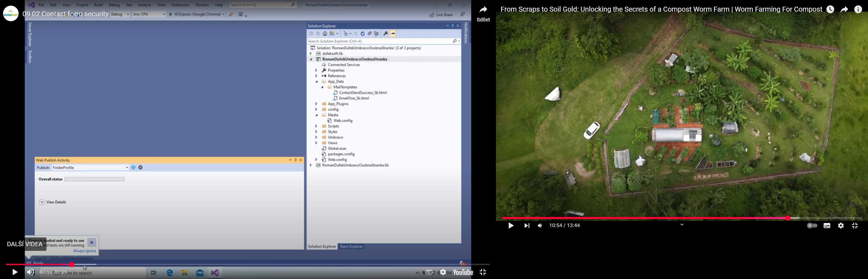Skip to the next video
This screenshot has width=868, height=279.
pyautogui.click(x=527, y=226)
